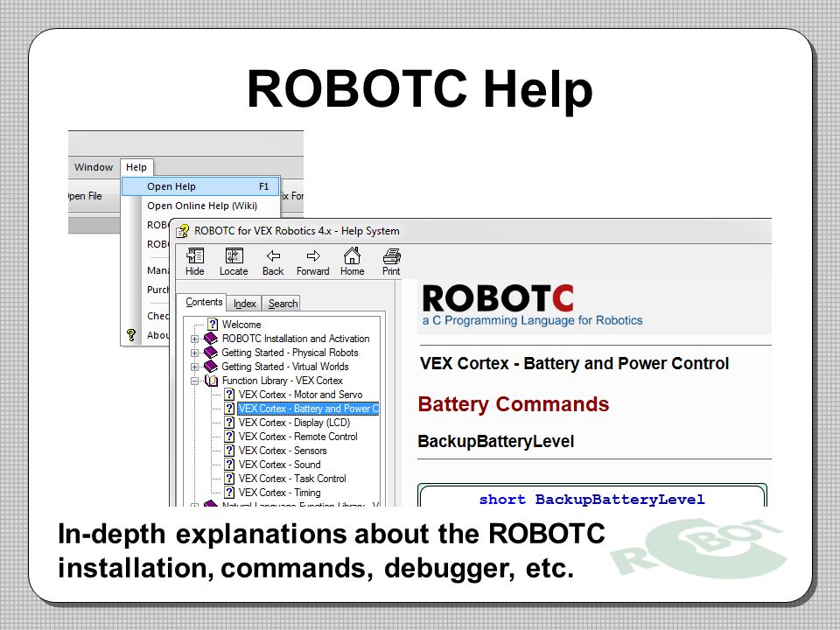Switch to the Index tab
The width and height of the screenshot is (840, 630).
pos(245,304)
